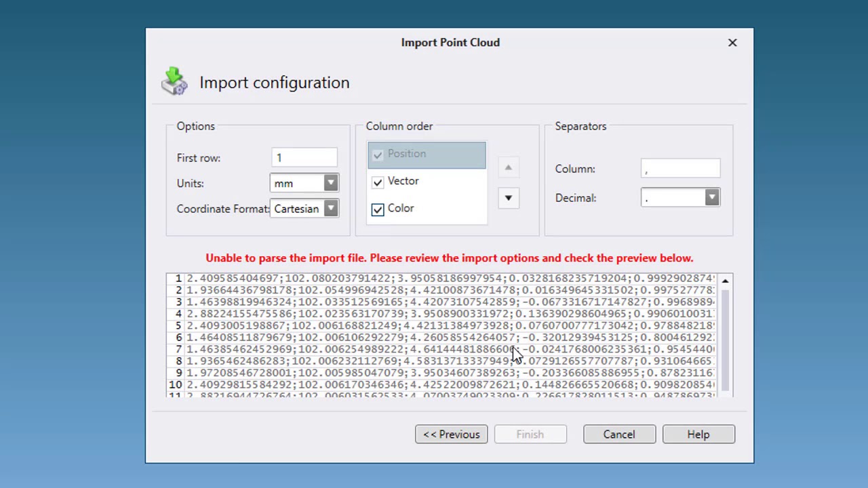Go back with the Previous button

click(451, 434)
